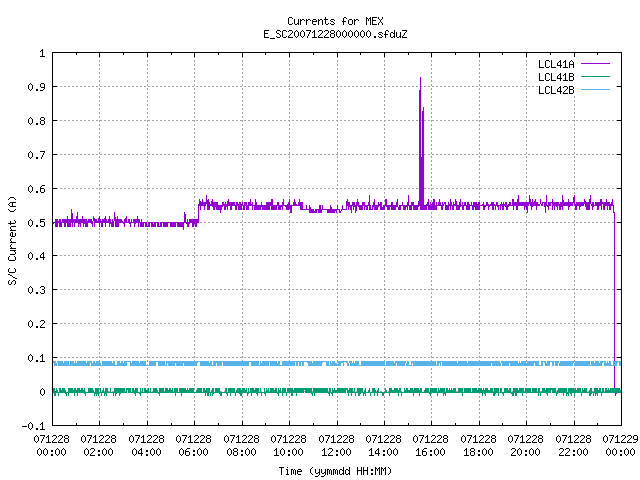Click the x-axis tick '071228 14:00'
Image resolution: width=640 pixels, height=480 pixels.
(383, 445)
